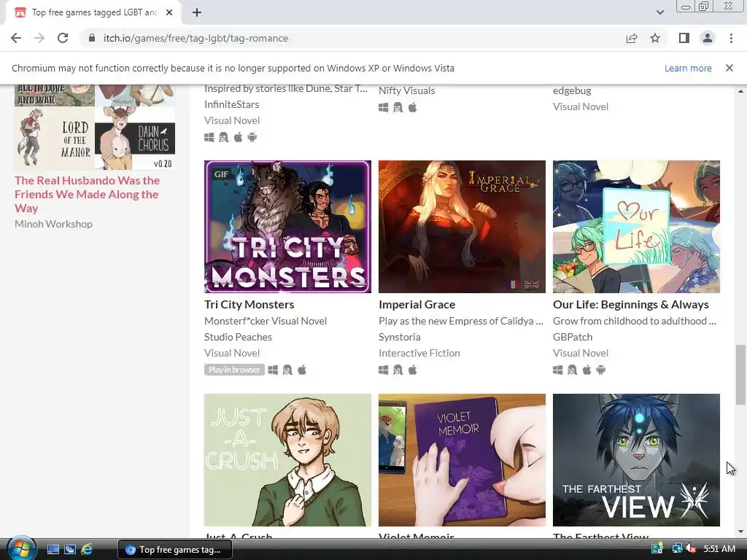The image size is (747, 560).
Task: Click Linux icon under Our Life
Action: click(572, 370)
